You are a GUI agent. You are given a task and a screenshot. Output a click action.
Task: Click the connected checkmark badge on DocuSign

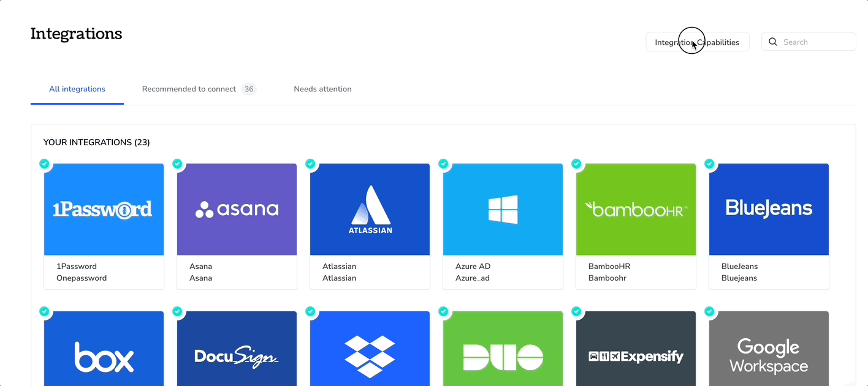[x=177, y=311]
